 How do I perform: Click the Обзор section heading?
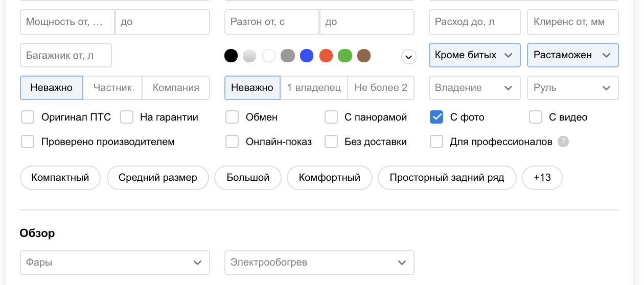pyautogui.click(x=37, y=233)
